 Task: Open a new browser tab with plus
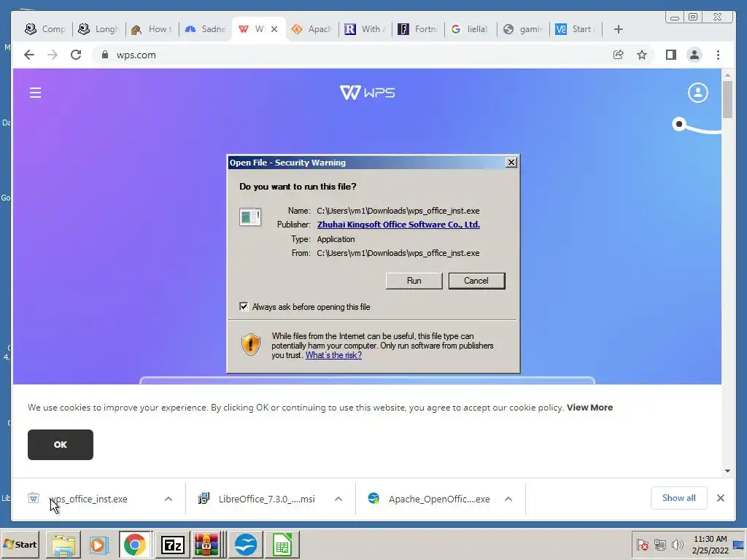[x=619, y=29]
